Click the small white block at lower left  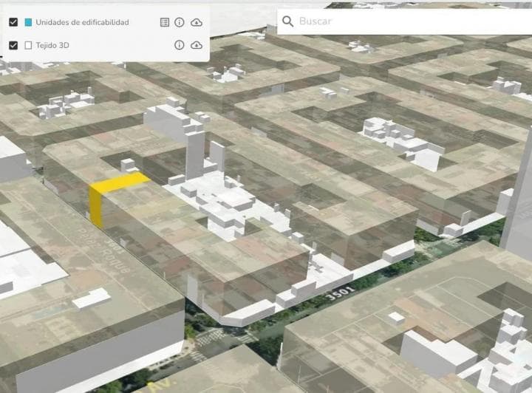pos(91,298)
